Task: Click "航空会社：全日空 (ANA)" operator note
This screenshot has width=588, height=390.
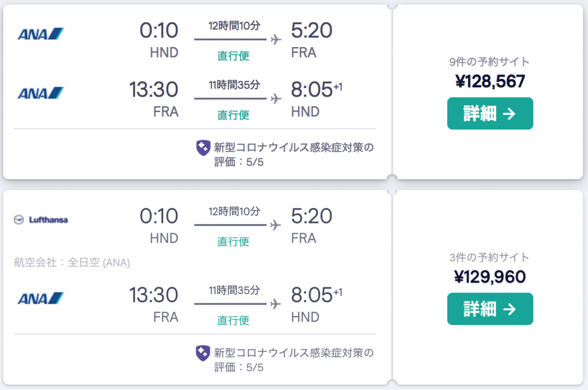Action: point(72,262)
